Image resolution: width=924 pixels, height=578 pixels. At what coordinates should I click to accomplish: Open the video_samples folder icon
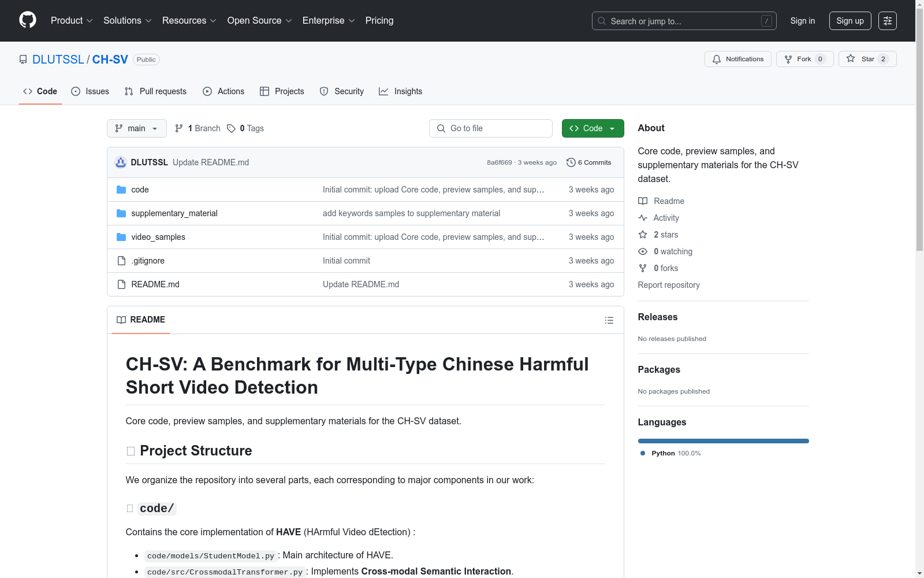tap(121, 237)
